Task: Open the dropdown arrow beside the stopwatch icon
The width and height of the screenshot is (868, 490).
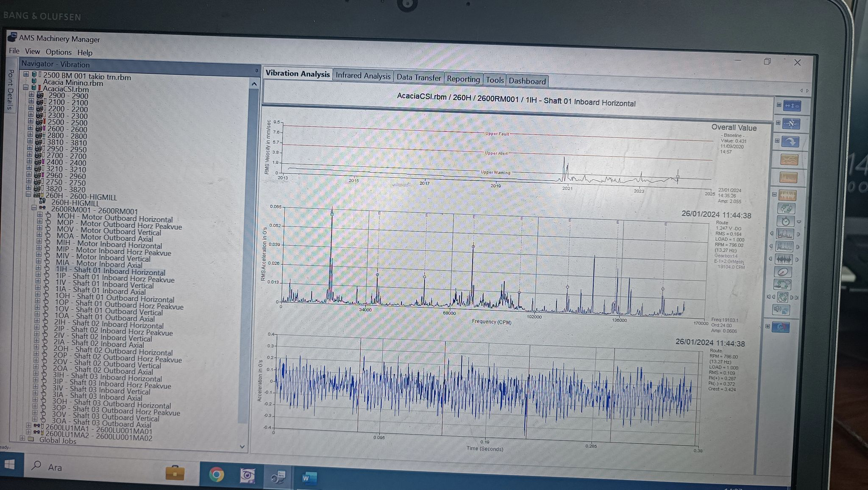Action: [x=799, y=221]
